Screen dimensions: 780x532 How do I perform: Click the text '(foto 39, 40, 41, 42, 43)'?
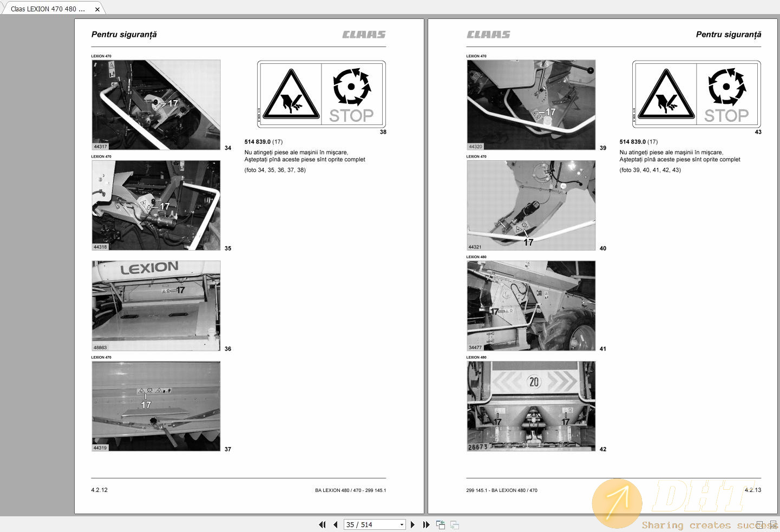[x=650, y=170]
